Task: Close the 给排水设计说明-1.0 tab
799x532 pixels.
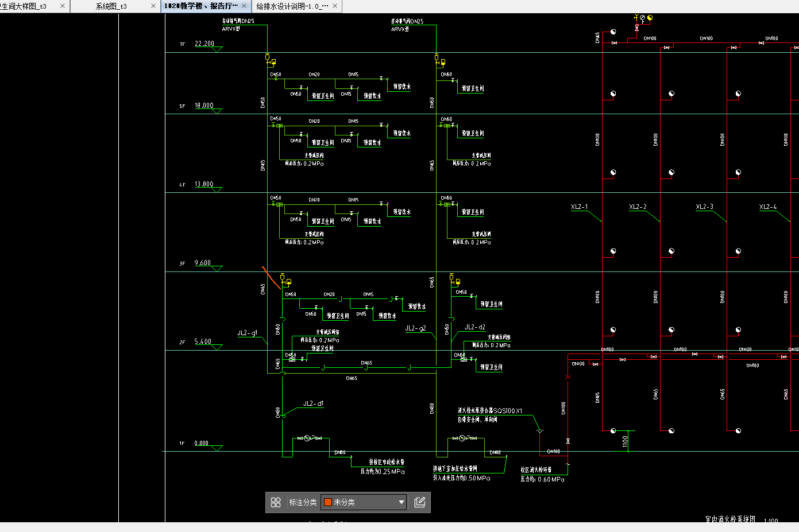Action: coord(335,6)
